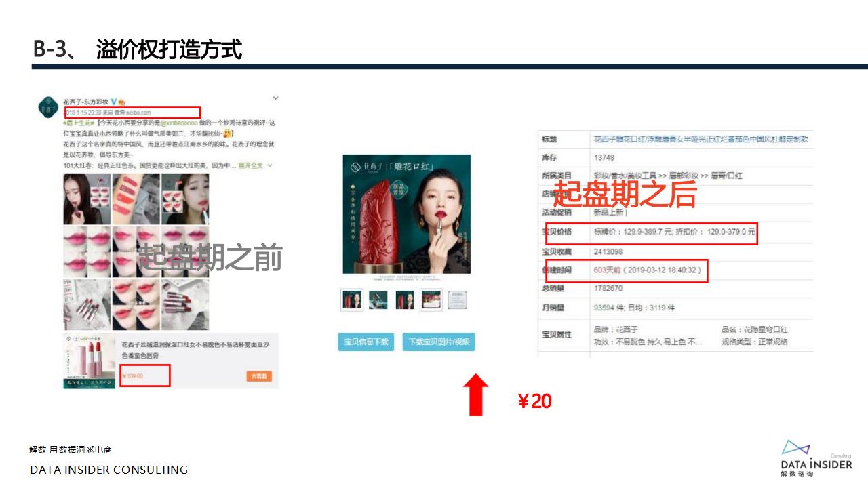
Task: Click the 库存 value 13748
Action: click(604, 157)
